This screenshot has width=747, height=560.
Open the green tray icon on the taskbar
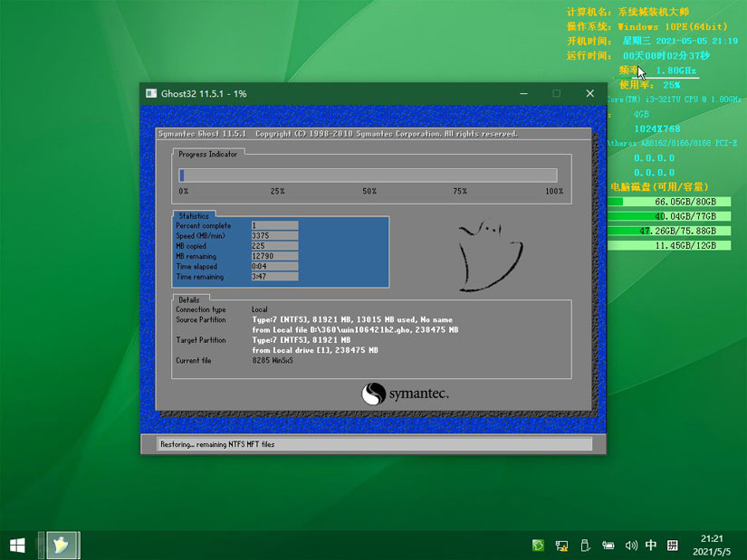[538, 546]
